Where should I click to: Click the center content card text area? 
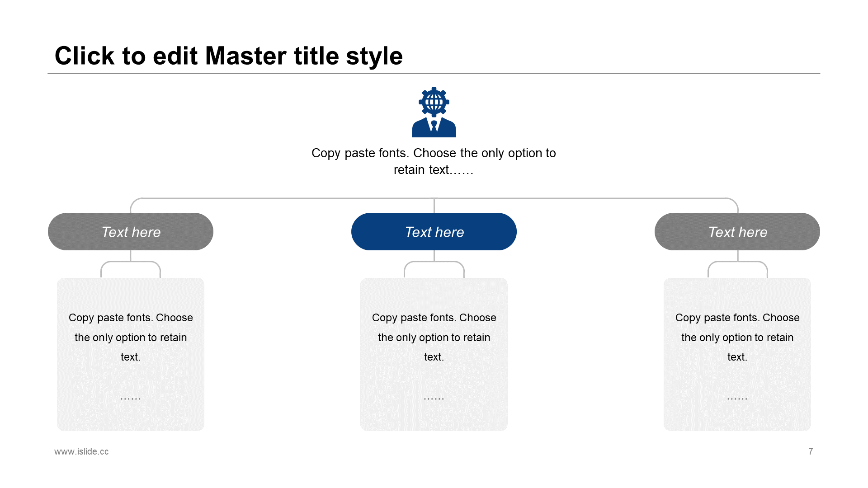434,352
